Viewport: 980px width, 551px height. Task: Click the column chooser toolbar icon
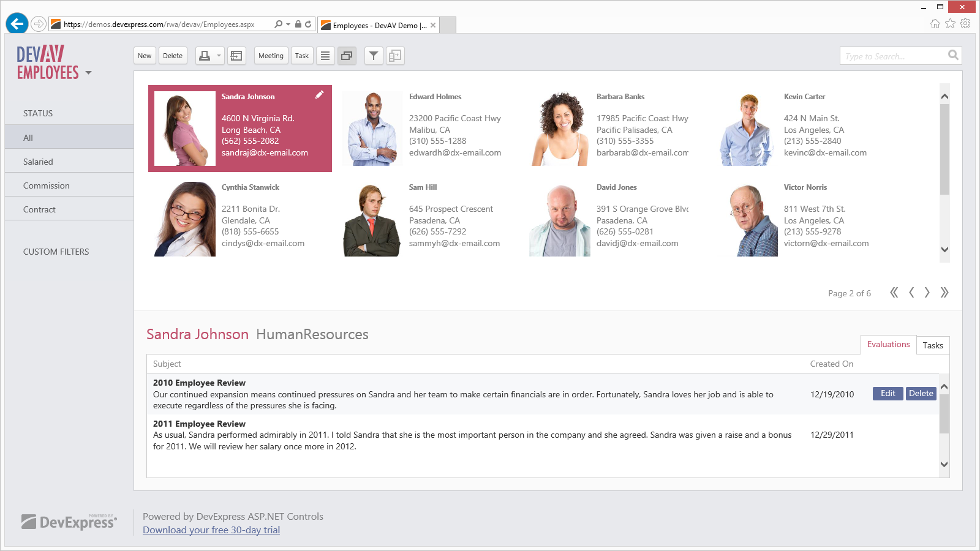tap(395, 56)
